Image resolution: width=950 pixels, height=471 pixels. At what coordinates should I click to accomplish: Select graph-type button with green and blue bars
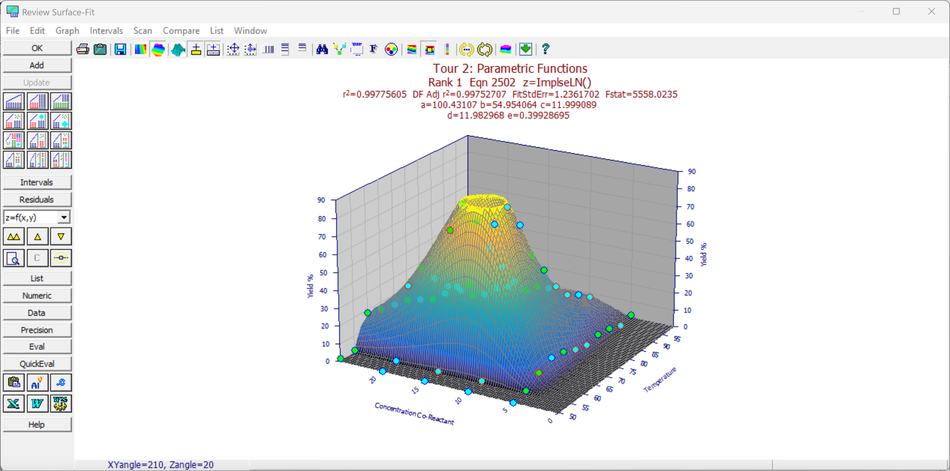coord(61,101)
